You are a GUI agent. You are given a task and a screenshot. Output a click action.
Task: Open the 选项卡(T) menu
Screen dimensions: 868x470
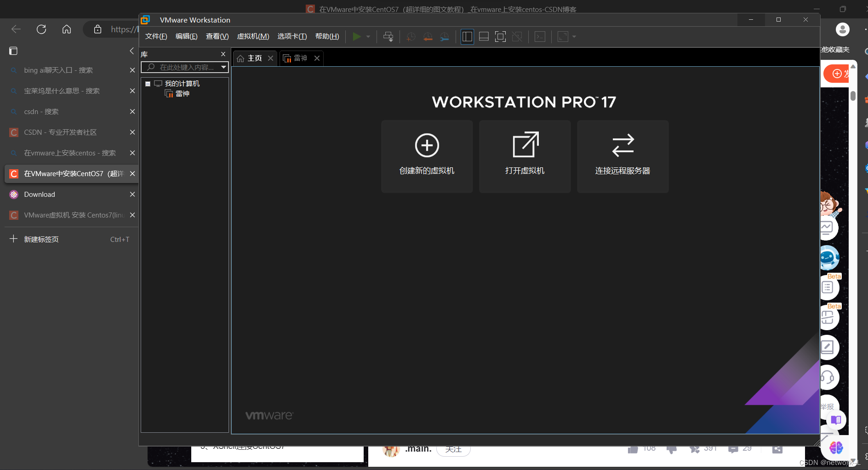tap(292, 36)
